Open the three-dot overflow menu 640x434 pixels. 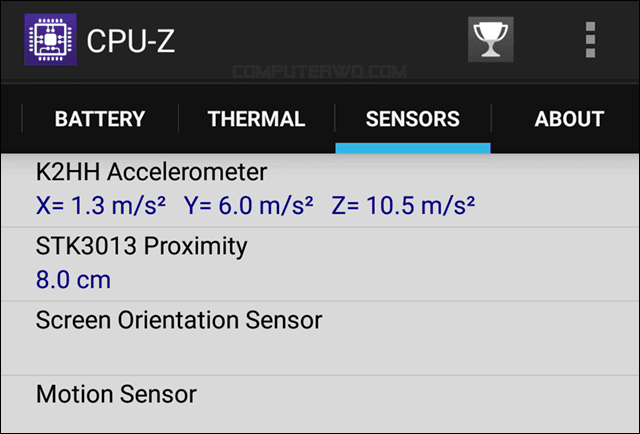[x=590, y=40]
